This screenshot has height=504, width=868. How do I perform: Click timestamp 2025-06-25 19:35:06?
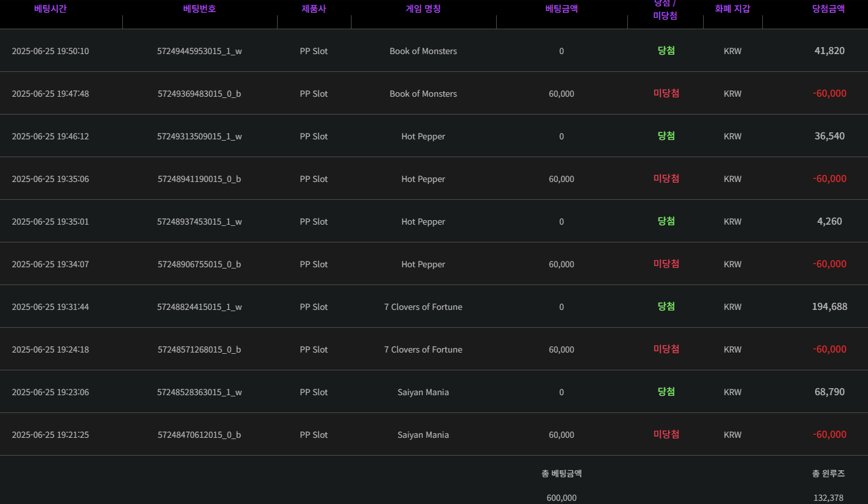point(50,179)
